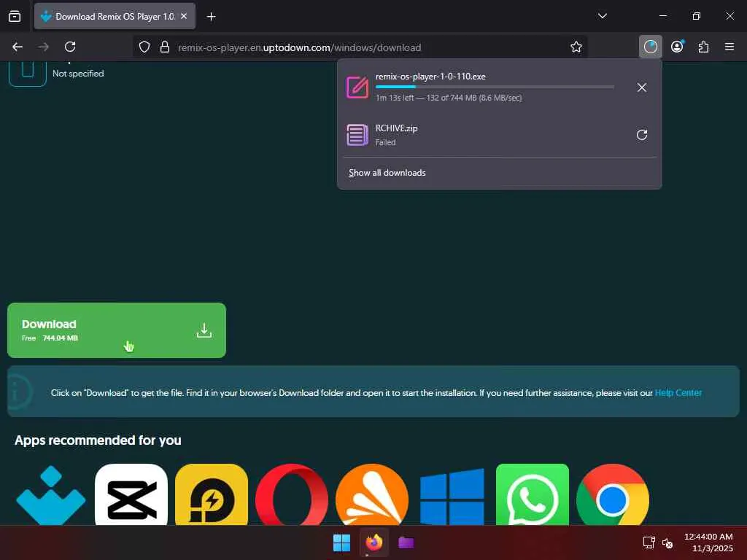Click the network status tray icon
747x560 pixels.
point(649,542)
